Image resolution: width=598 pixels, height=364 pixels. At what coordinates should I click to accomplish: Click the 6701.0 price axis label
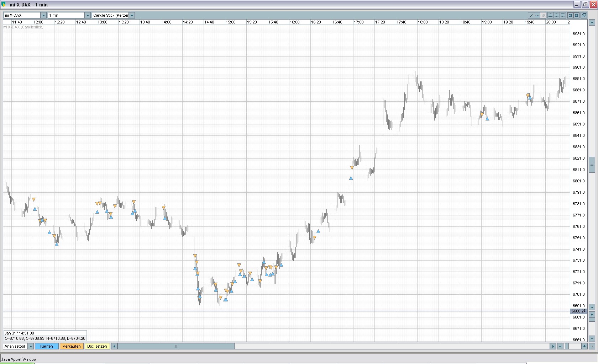point(578,294)
